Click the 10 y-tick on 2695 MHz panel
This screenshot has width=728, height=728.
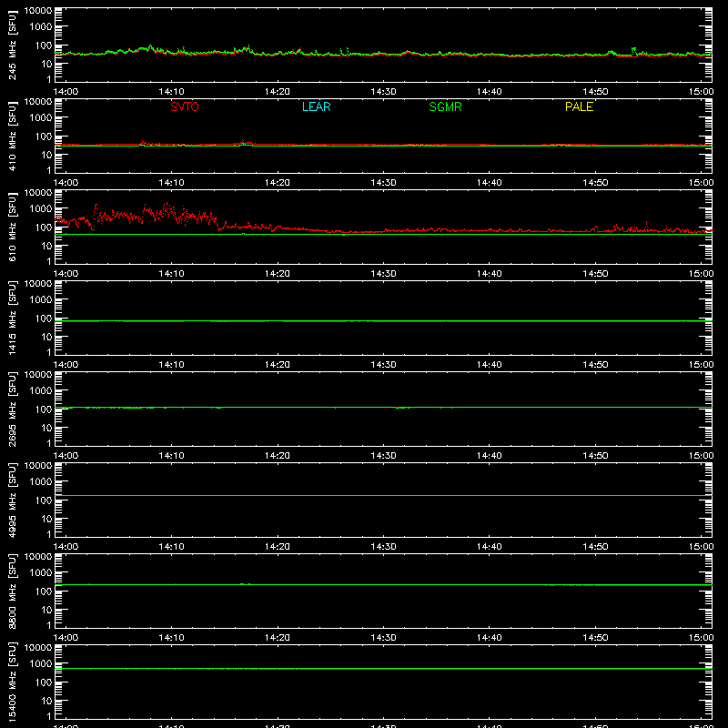(x=46, y=428)
